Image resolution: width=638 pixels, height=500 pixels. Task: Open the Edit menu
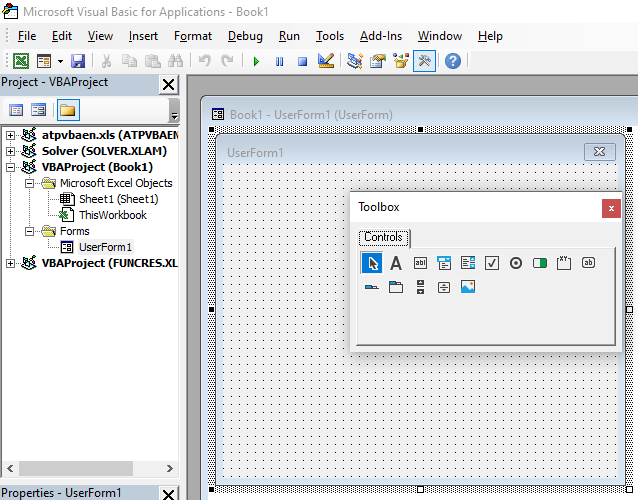tap(62, 36)
